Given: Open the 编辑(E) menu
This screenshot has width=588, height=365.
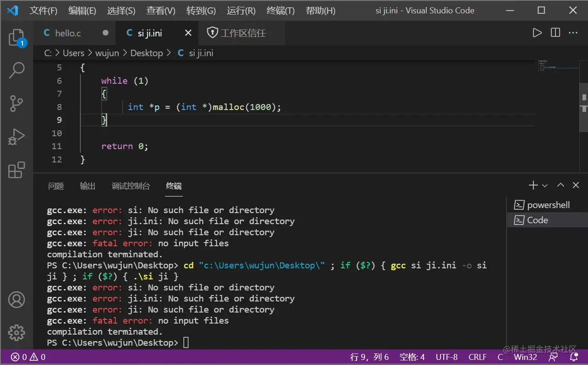Looking at the screenshot, I should pos(82,11).
